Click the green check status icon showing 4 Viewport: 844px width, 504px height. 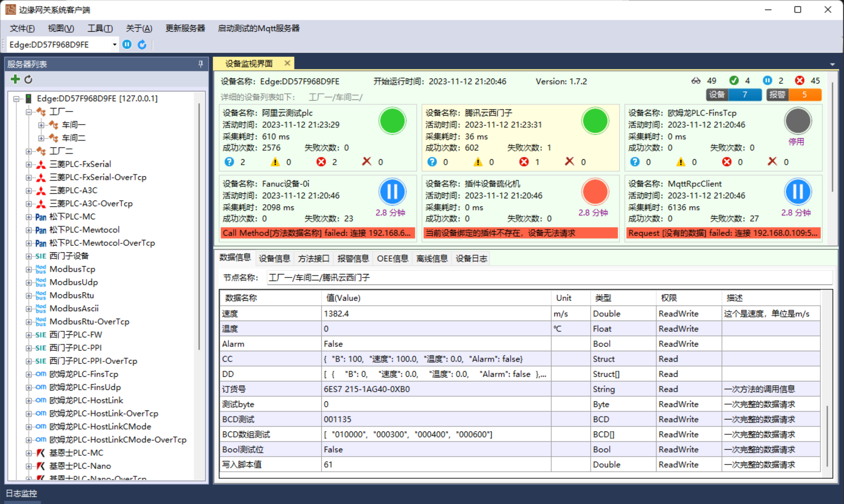click(x=734, y=81)
